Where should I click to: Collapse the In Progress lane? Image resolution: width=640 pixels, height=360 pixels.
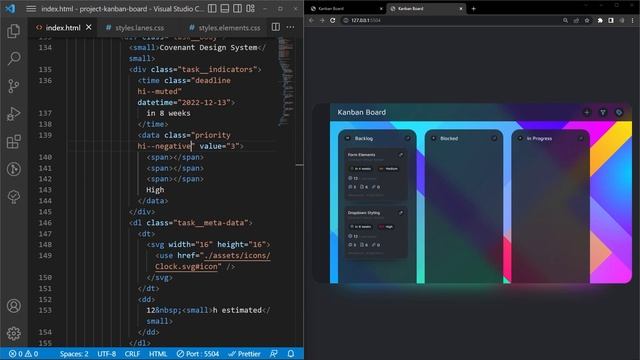pyautogui.click(x=520, y=138)
